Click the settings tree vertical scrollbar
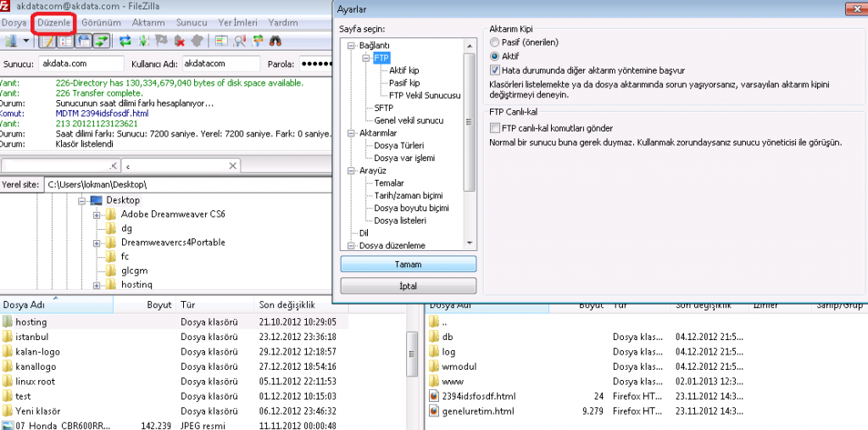 tap(470, 122)
